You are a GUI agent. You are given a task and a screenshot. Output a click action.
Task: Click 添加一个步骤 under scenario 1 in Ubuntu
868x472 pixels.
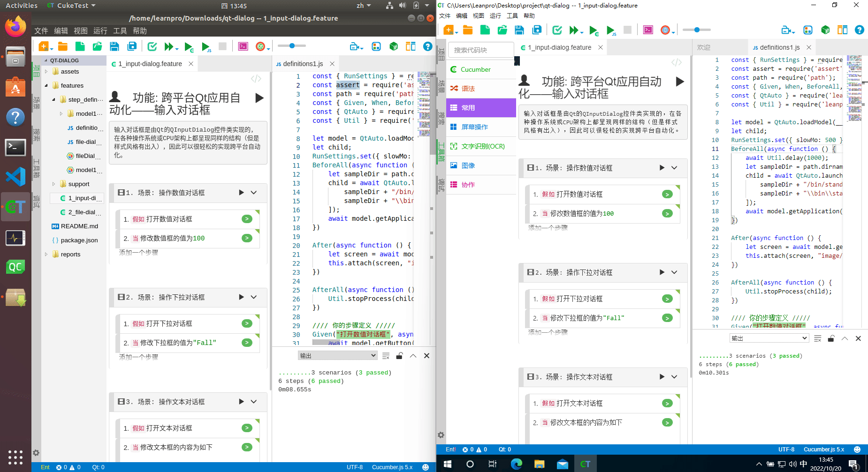point(138,253)
